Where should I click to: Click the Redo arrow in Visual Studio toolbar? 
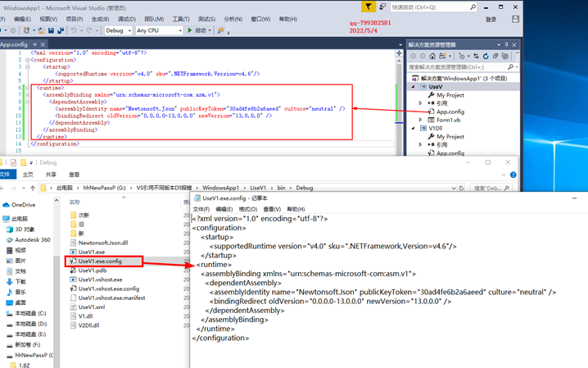89,30
